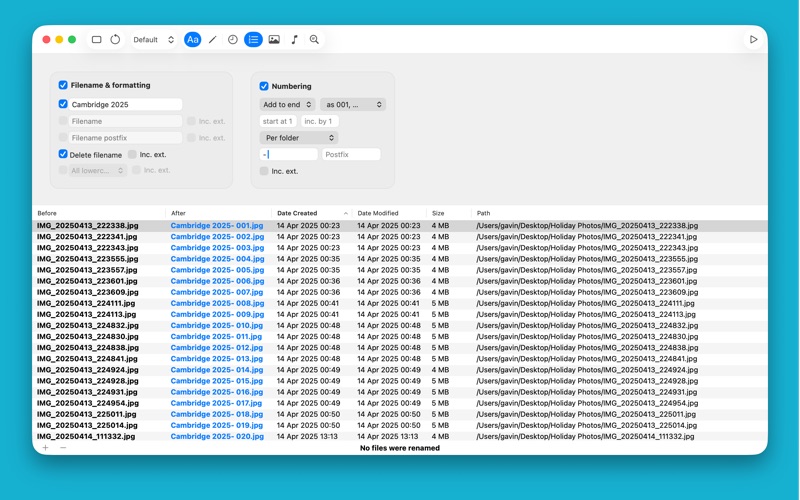
Task: Open the Default preset dropdown
Action: tap(154, 39)
